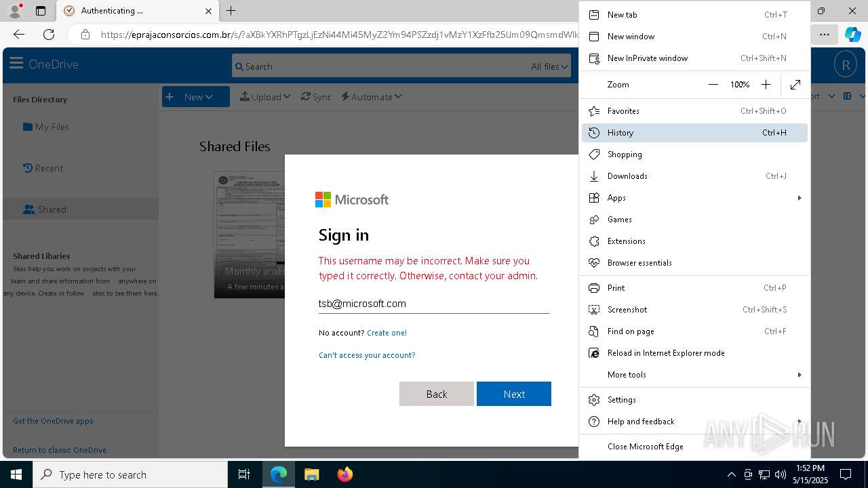Image resolution: width=868 pixels, height=488 pixels.
Task: Enter full screen via zoom expand icon
Action: pyautogui.click(x=795, y=85)
